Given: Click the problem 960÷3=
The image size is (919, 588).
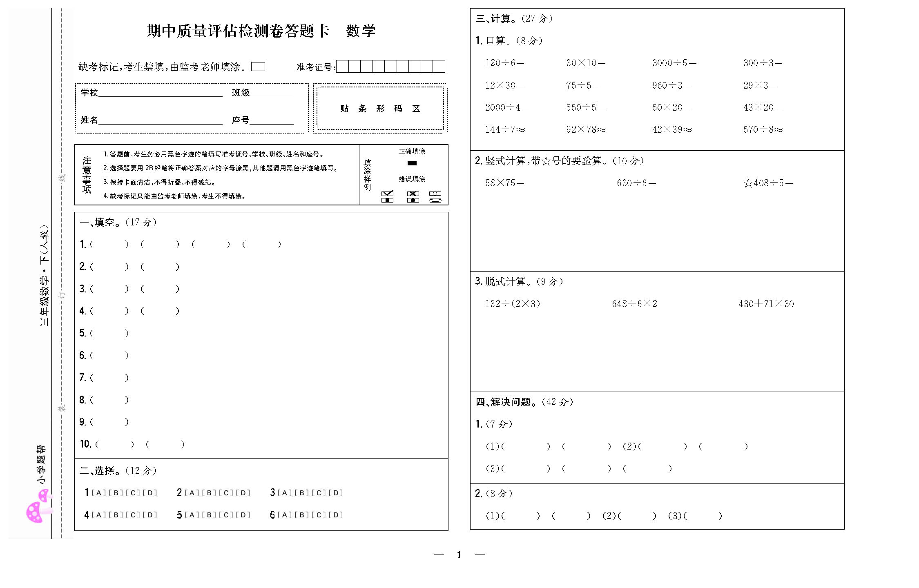Looking at the screenshot, I should (672, 85).
